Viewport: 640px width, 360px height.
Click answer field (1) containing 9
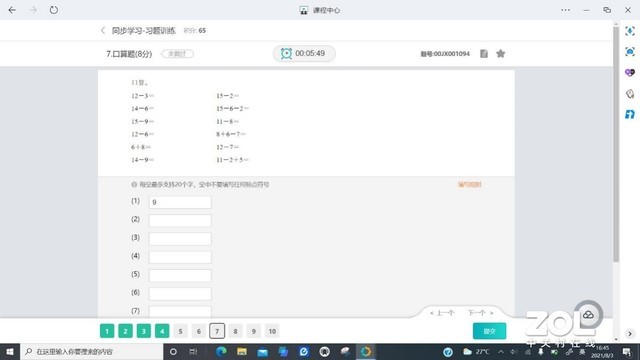point(180,202)
